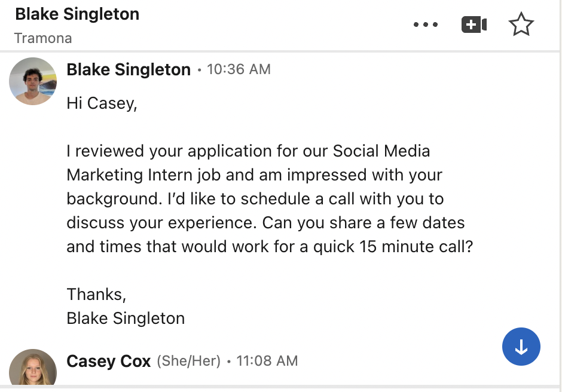The image size is (562, 392).
Task: Star this conversation with Blake Singleton
Action: (x=521, y=24)
